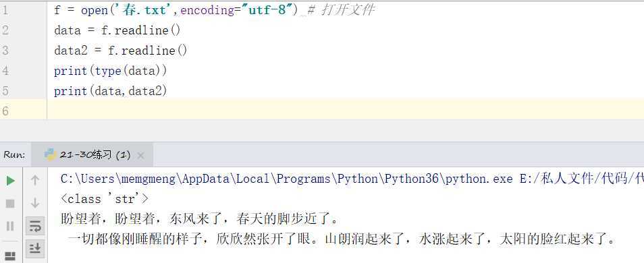
Task: Click data = f.readline() on line 2
Action: click(x=117, y=30)
